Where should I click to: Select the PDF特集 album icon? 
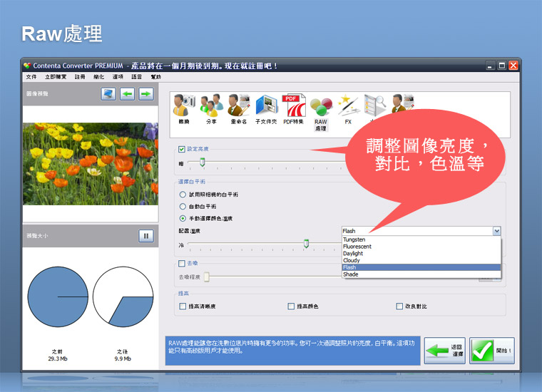click(294, 105)
